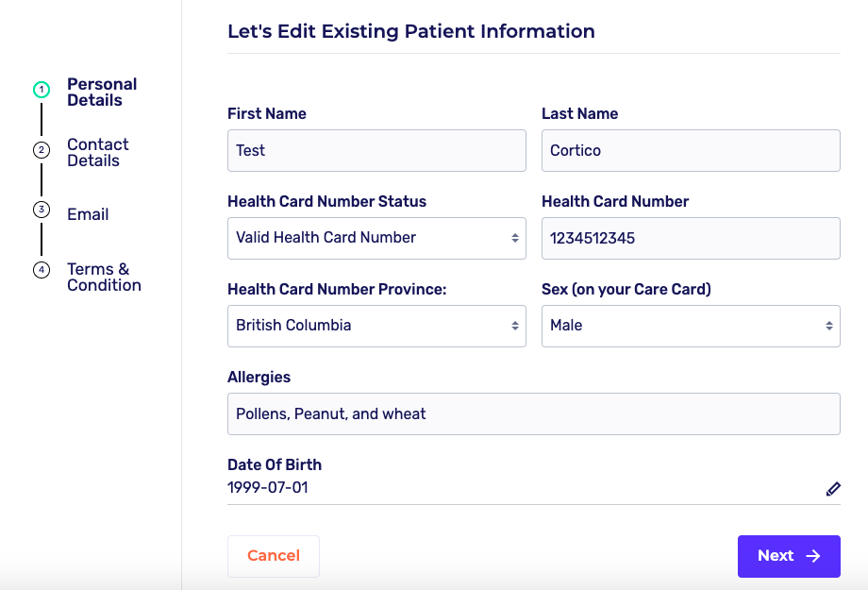Jump to the Email step
The height and width of the screenshot is (590, 868).
pyautogui.click(x=88, y=214)
